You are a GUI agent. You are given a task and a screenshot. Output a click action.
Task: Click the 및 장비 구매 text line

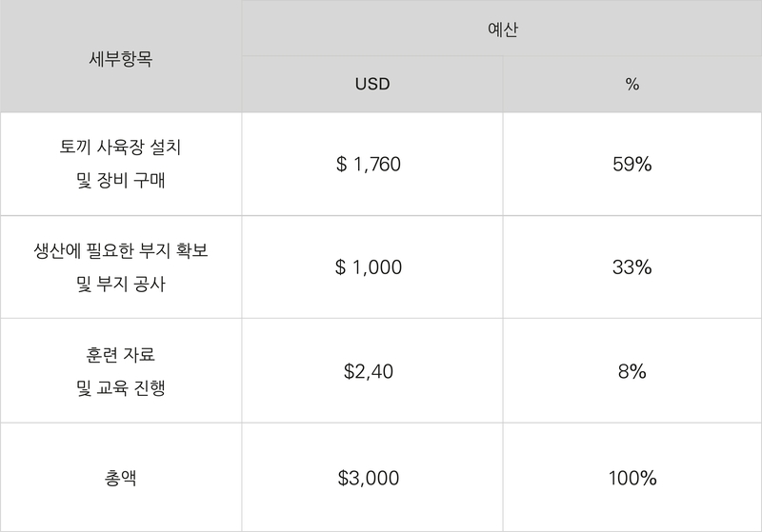[121, 180]
